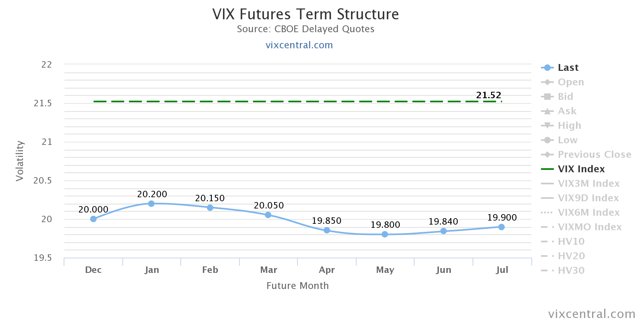Show the VIX3M Index series
Viewport: 644px width, 322px height.
[x=588, y=184]
